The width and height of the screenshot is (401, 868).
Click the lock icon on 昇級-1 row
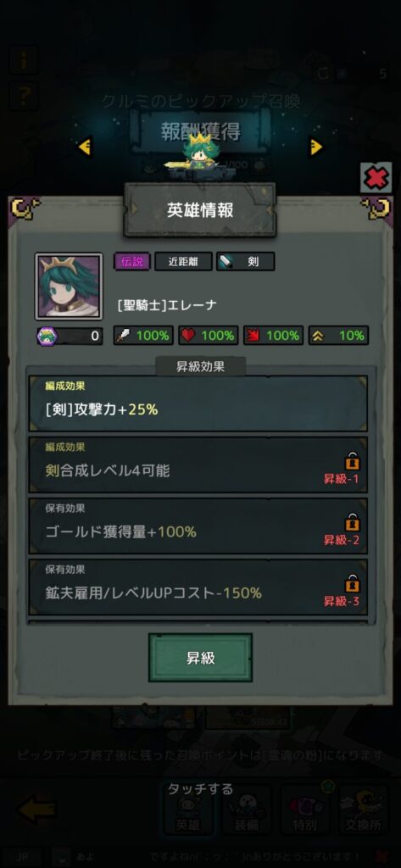[353, 460]
